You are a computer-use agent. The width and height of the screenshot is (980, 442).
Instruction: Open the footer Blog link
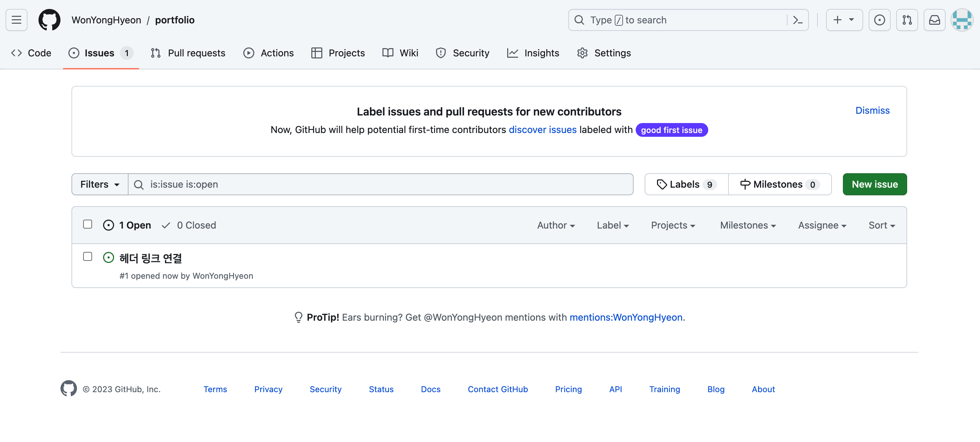[x=716, y=389]
